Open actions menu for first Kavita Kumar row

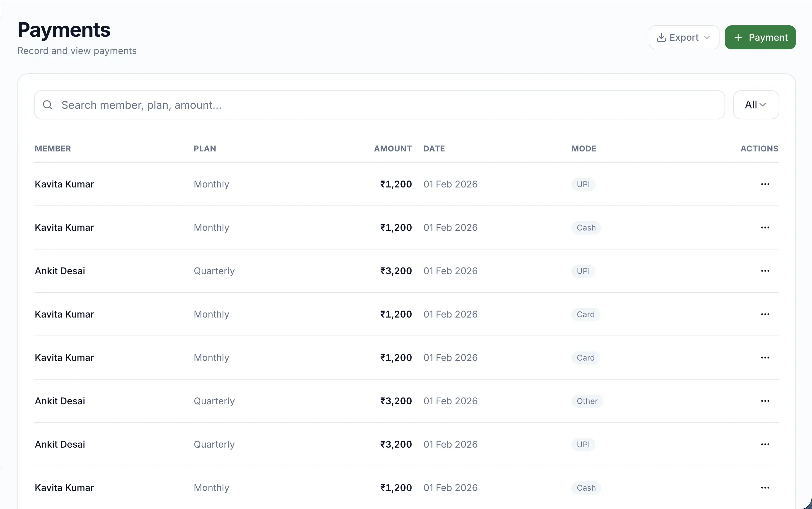tap(765, 184)
